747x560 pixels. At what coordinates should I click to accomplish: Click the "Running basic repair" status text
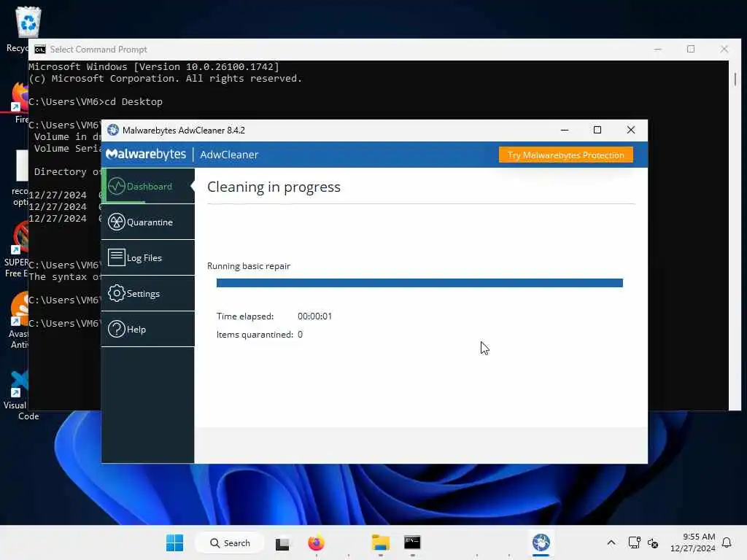249,266
